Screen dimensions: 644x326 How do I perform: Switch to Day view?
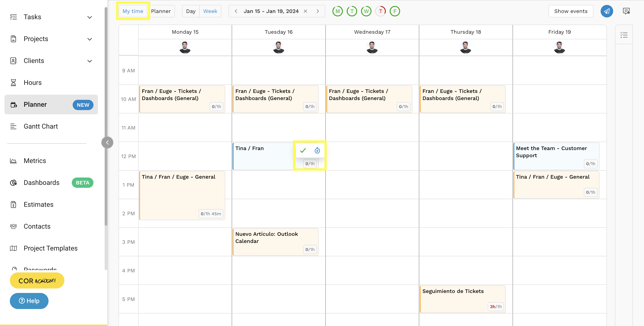(x=191, y=11)
